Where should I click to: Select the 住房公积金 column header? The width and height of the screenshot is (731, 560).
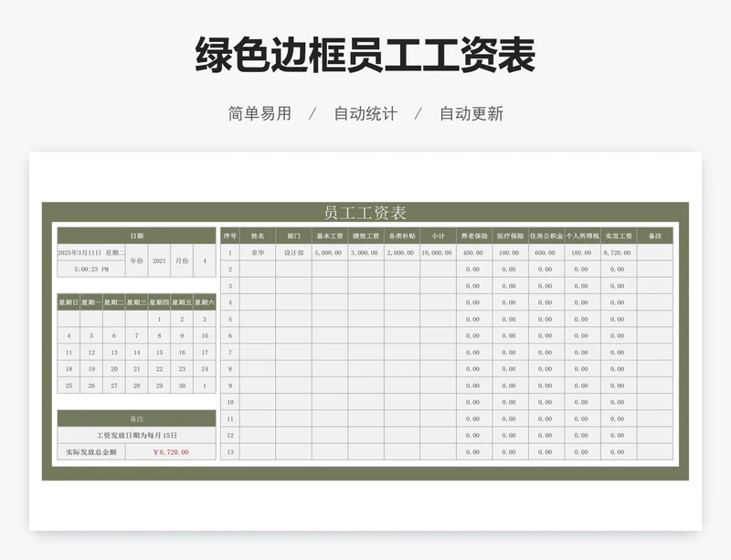click(546, 236)
